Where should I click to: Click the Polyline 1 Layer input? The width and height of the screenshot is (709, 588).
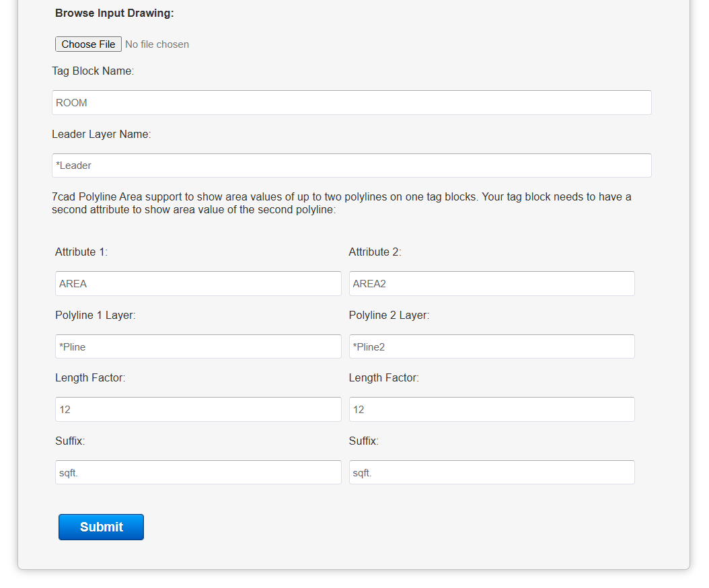(x=198, y=347)
